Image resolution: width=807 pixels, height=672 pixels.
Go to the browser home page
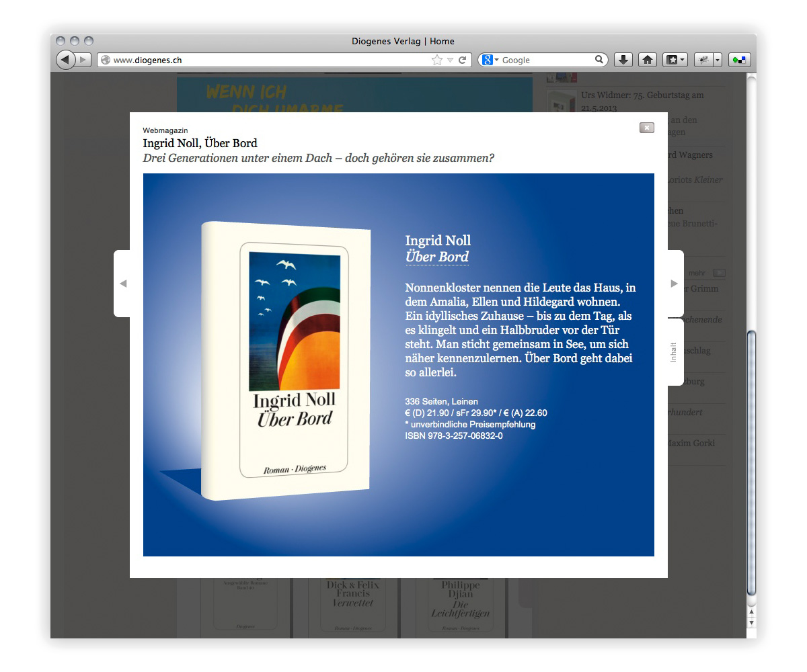[648, 60]
